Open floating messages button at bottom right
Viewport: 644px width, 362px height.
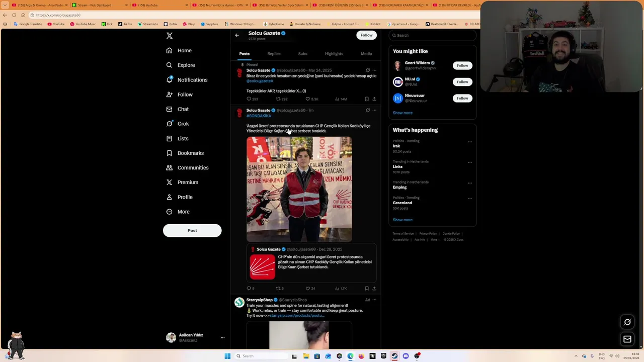click(x=627, y=339)
